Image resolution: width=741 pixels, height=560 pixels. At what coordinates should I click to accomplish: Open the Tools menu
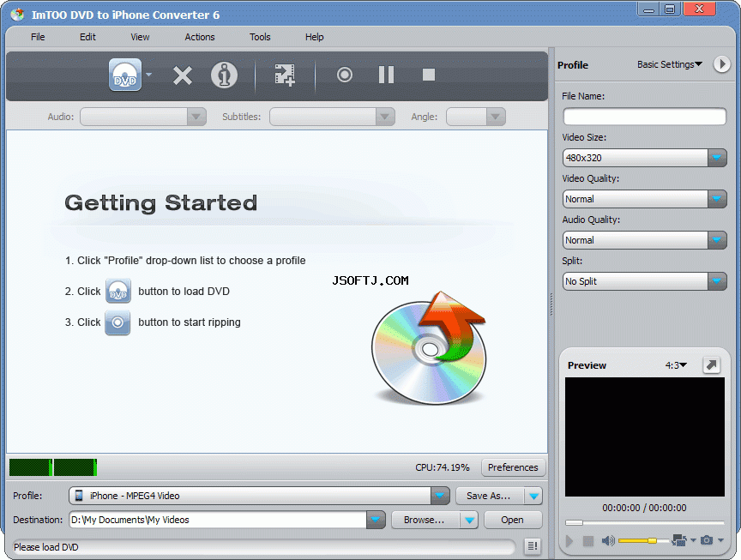260,37
